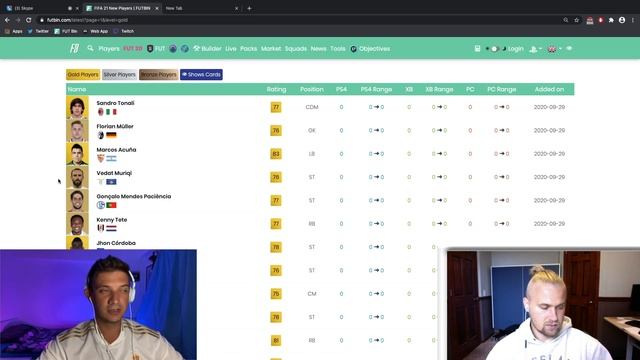
Task: Click the zoom magnifier in the address bar
Action: 566,20
